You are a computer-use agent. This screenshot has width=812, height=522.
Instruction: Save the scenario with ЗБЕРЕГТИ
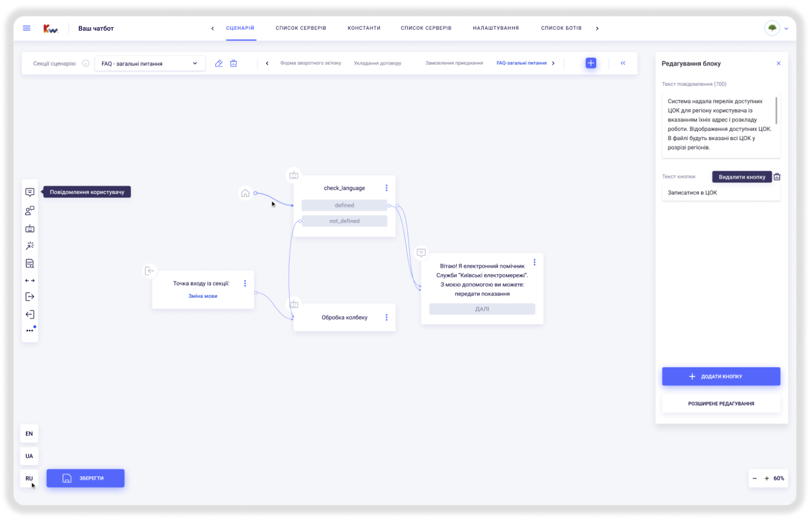pos(85,478)
